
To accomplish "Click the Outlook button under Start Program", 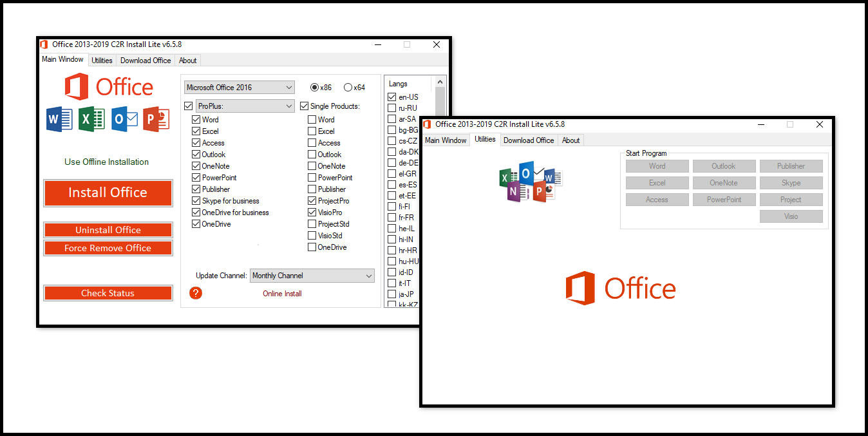I will [x=724, y=166].
